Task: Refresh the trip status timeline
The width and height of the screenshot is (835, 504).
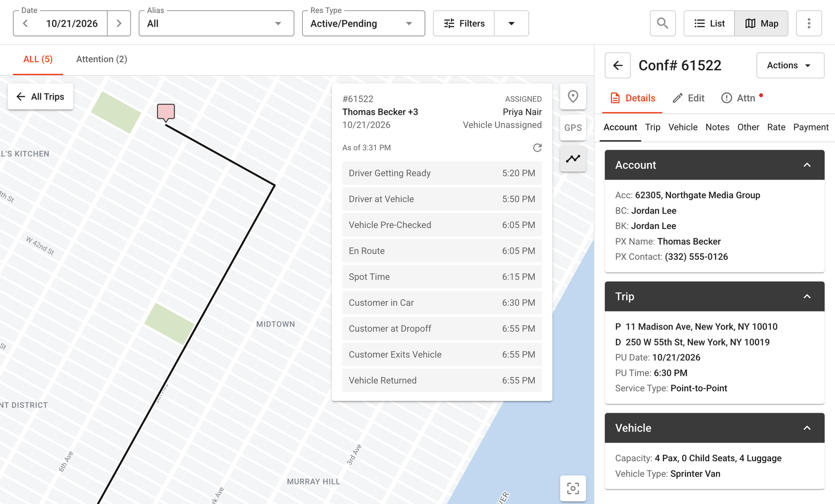Action: [537, 148]
